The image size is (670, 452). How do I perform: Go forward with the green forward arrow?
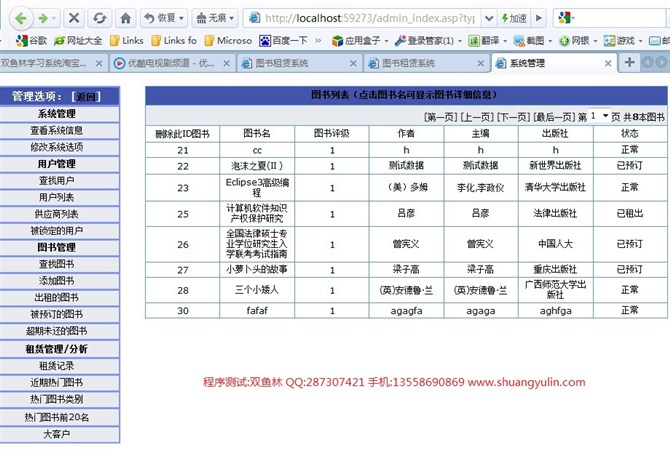click(43, 18)
